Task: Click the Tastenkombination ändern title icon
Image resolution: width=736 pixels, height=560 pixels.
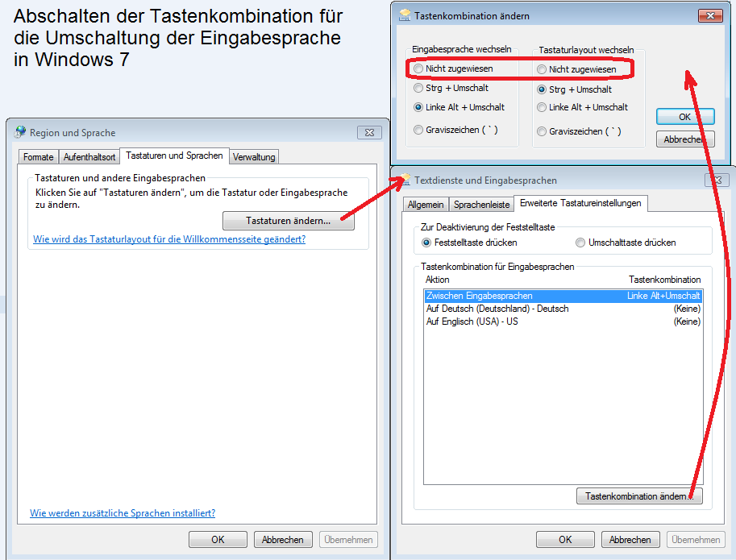Action: click(x=404, y=15)
